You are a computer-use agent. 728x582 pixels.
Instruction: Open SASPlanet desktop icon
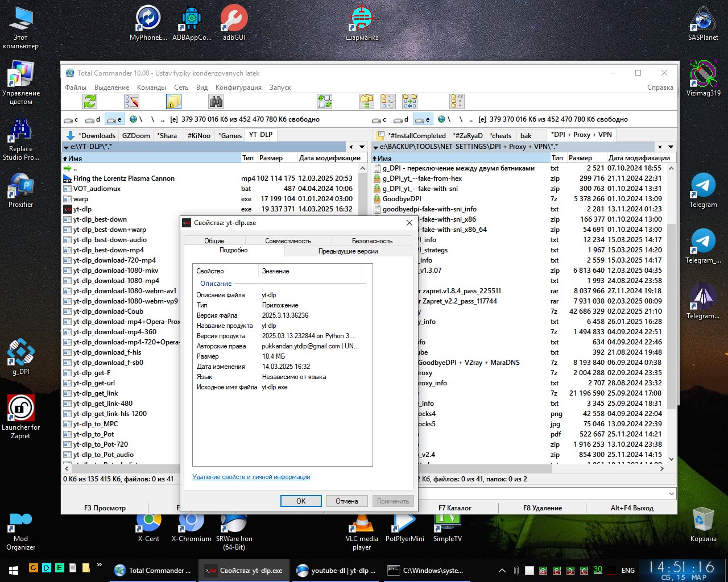click(x=703, y=24)
